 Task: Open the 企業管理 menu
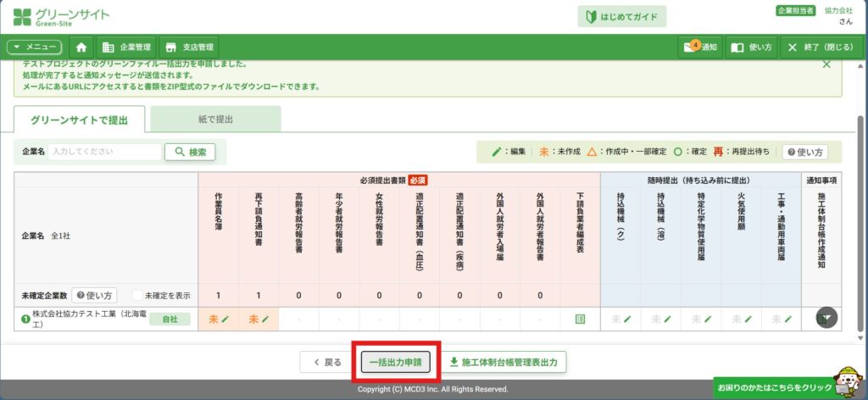[x=125, y=47]
